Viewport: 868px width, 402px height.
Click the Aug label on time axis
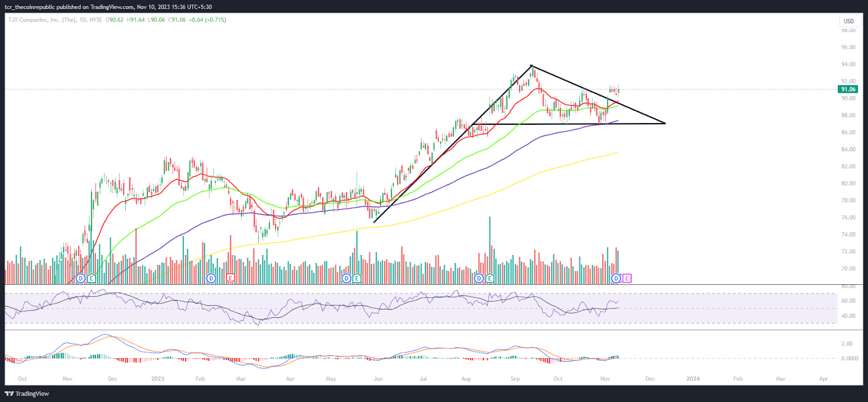click(465, 379)
